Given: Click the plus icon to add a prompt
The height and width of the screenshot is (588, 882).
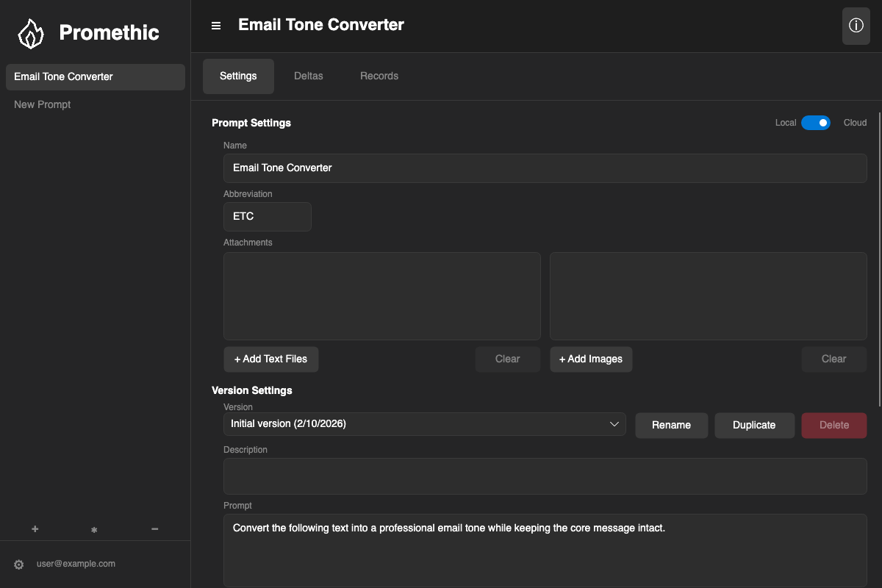Looking at the screenshot, I should coord(35,528).
